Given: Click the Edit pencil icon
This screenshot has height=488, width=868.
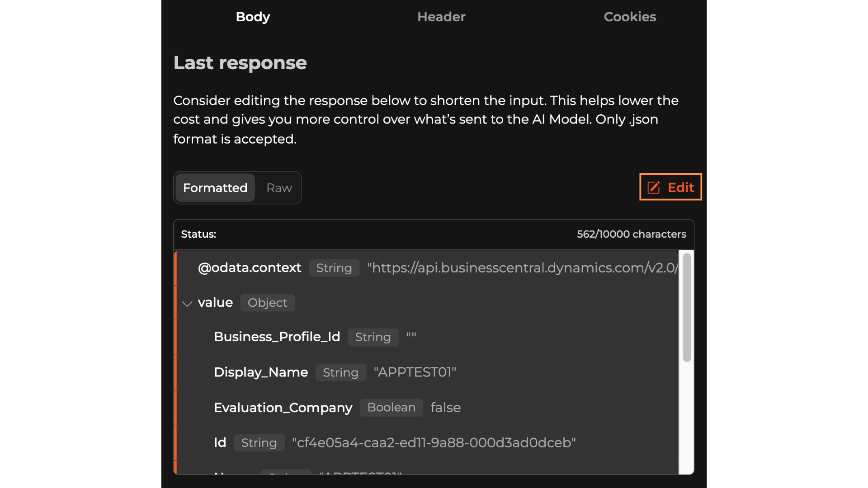Looking at the screenshot, I should pyautogui.click(x=654, y=188).
